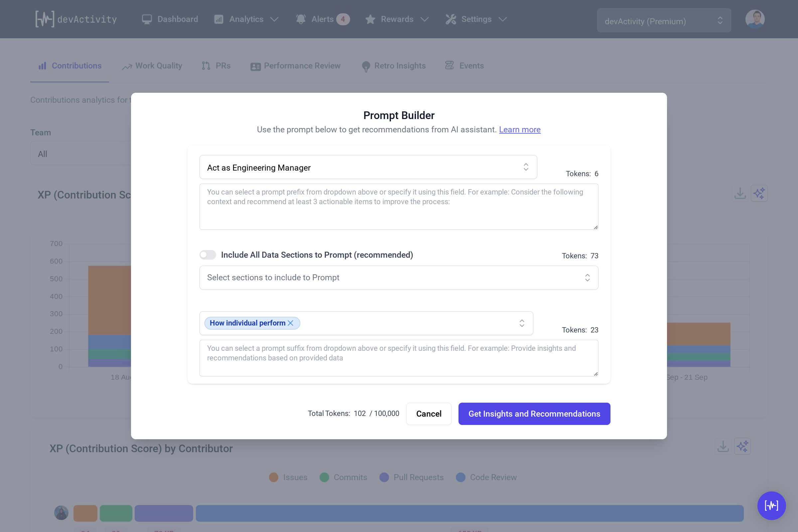Image resolution: width=798 pixels, height=532 pixels.
Task: Click into the prompt prefix text area
Action: [399, 206]
